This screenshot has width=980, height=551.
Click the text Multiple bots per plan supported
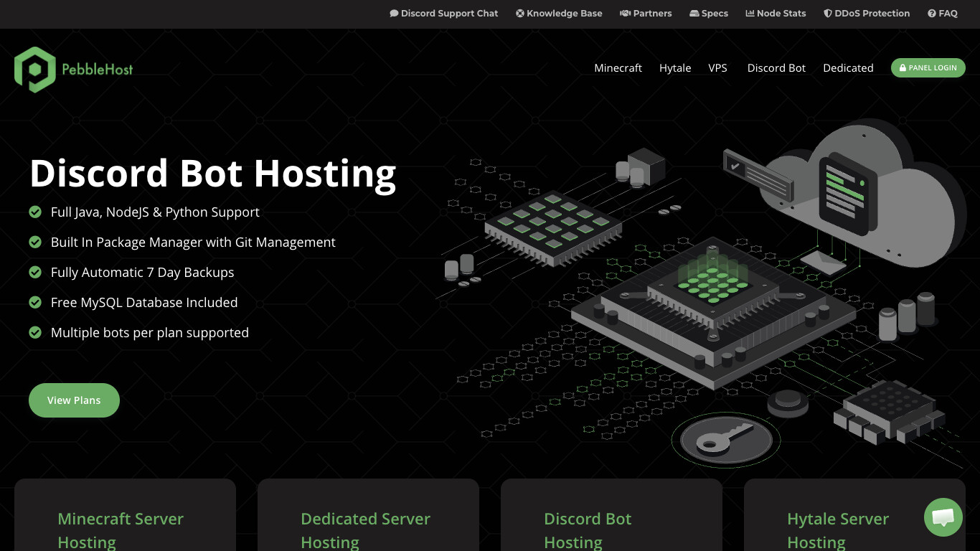150,333
